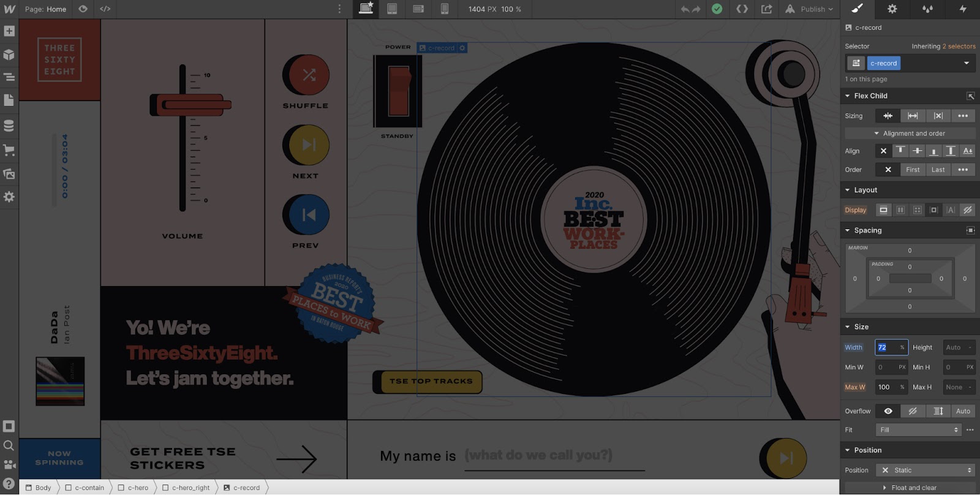The width and height of the screenshot is (980, 495).
Task: Click the TSE TOP TRACKS button
Action: (429, 382)
